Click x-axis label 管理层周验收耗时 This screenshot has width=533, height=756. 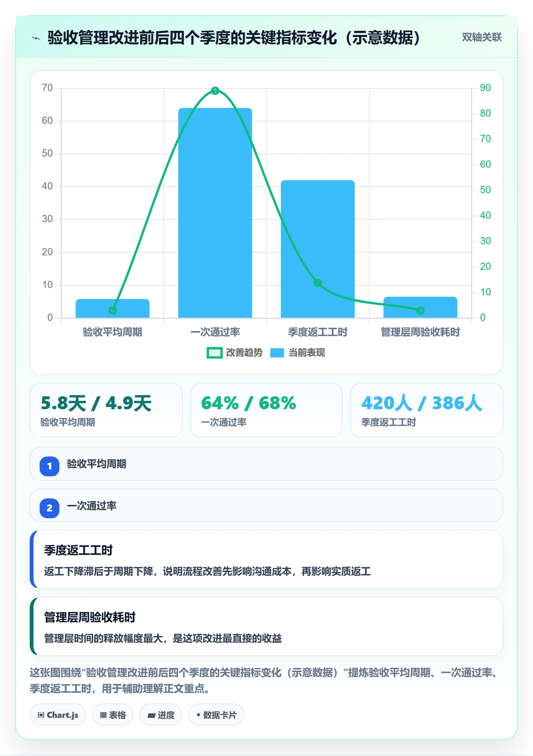420,332
